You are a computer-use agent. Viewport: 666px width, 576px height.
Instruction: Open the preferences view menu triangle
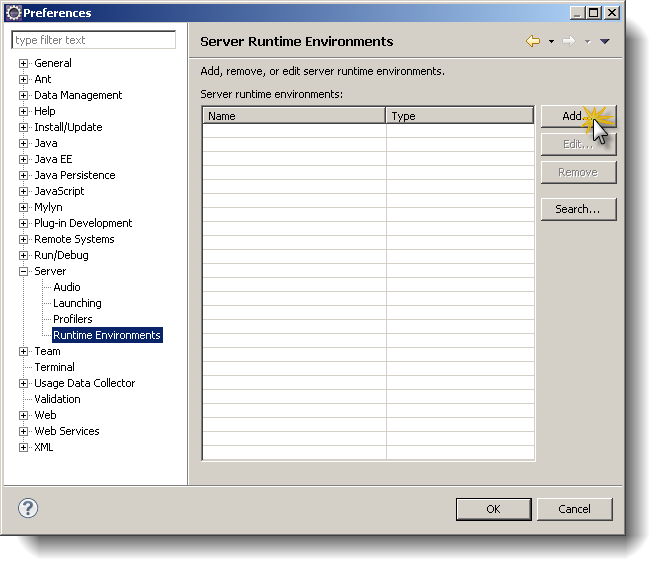click(605, 41)
